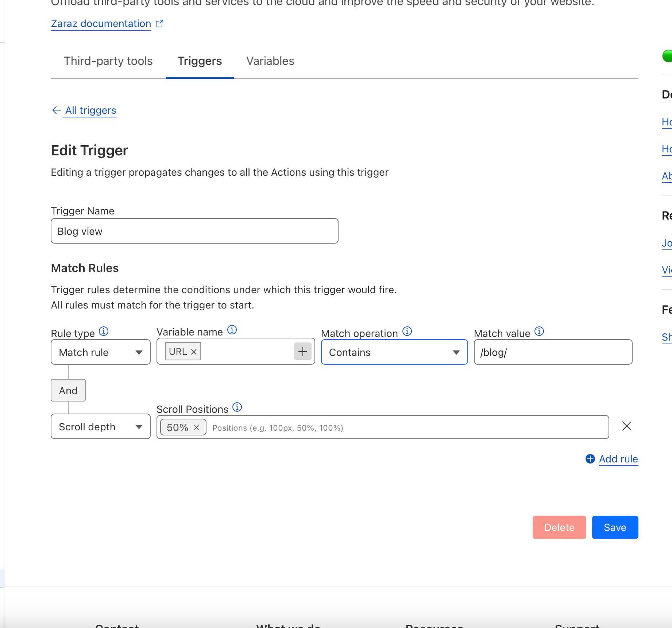
Task: Click the Match value info icon
Action: tap(539, 331)
